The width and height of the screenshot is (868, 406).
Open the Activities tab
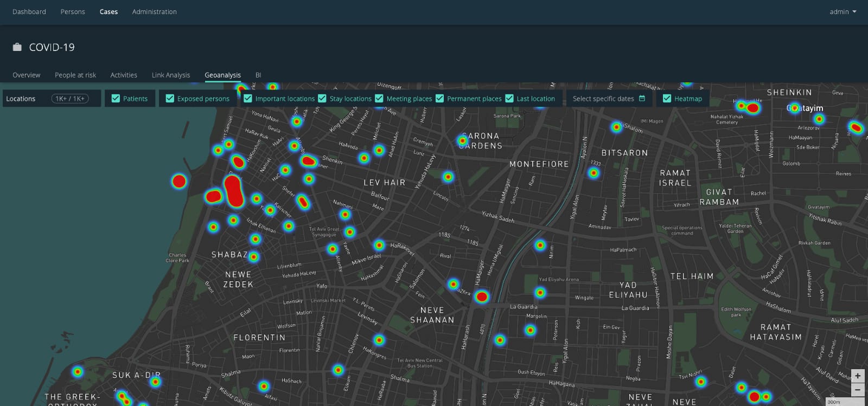pos(124,75)
